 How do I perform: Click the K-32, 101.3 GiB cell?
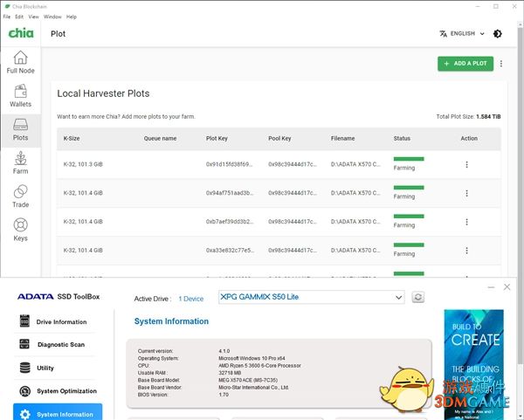pyautogui.click(x=83, y=164)
